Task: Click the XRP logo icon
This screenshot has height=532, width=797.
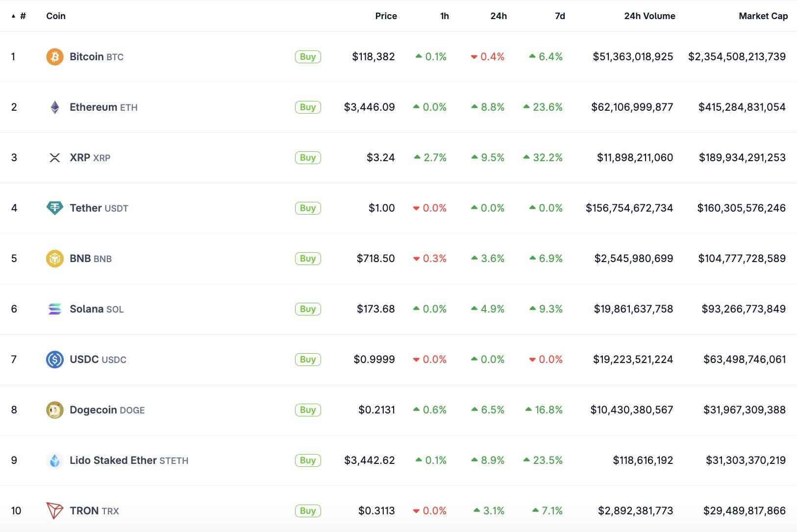Action: [x=55, y=158]
